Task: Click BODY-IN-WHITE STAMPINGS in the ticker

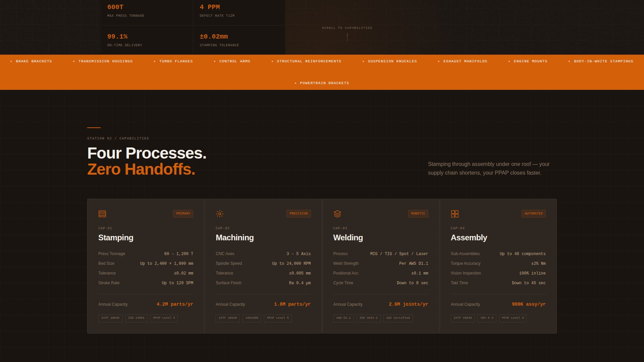Action: (x=603, y=61)
